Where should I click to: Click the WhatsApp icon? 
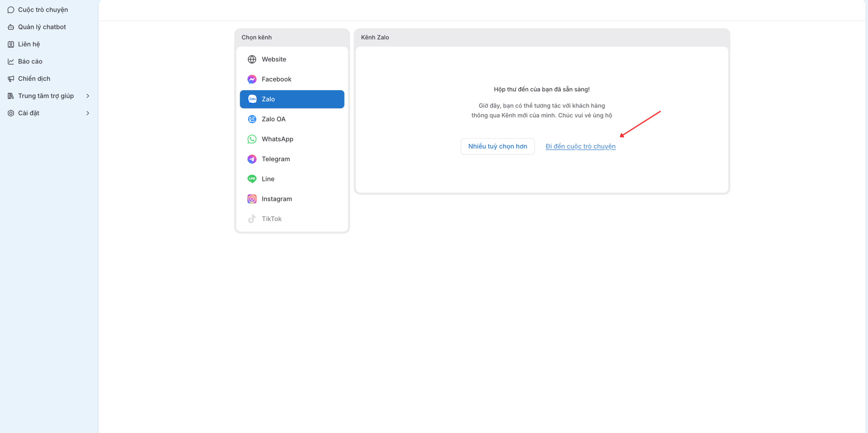[x=252, y=139]
